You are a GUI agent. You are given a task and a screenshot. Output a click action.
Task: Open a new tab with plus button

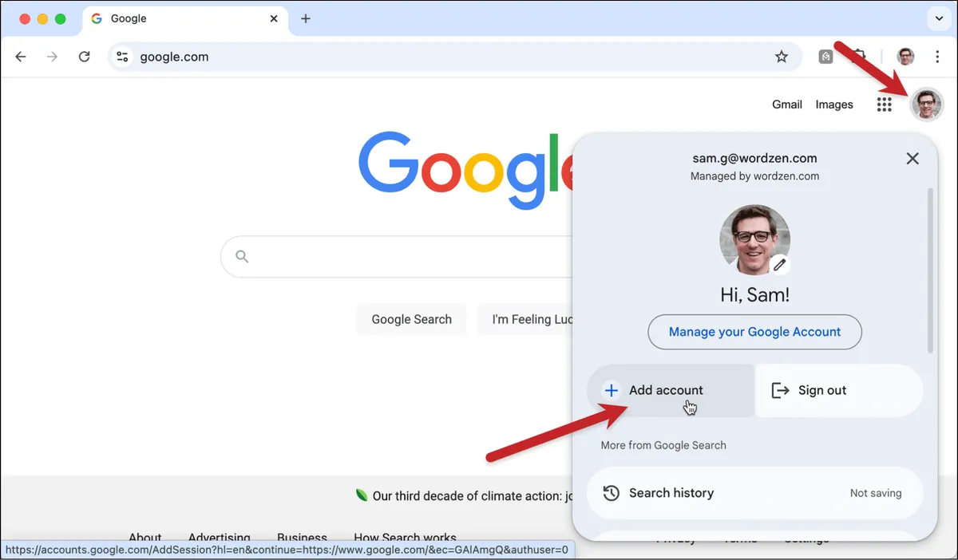pos(306,18)
